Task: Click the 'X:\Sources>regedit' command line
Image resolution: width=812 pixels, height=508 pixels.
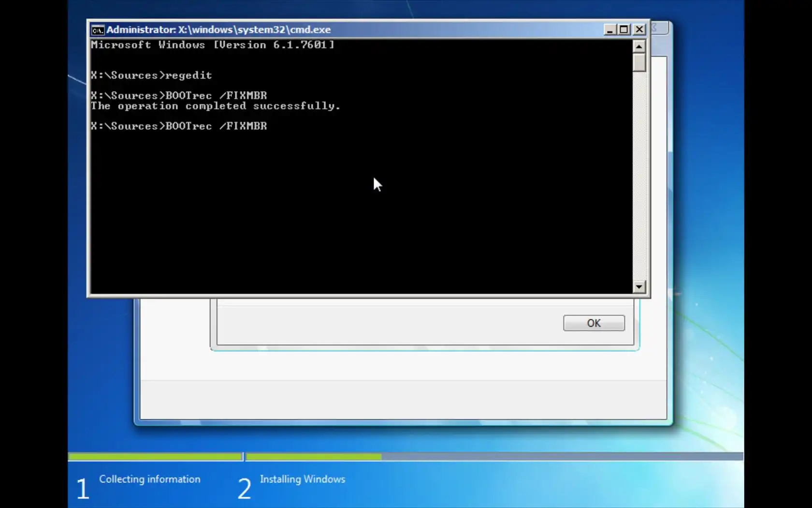Action: point(151,75)
